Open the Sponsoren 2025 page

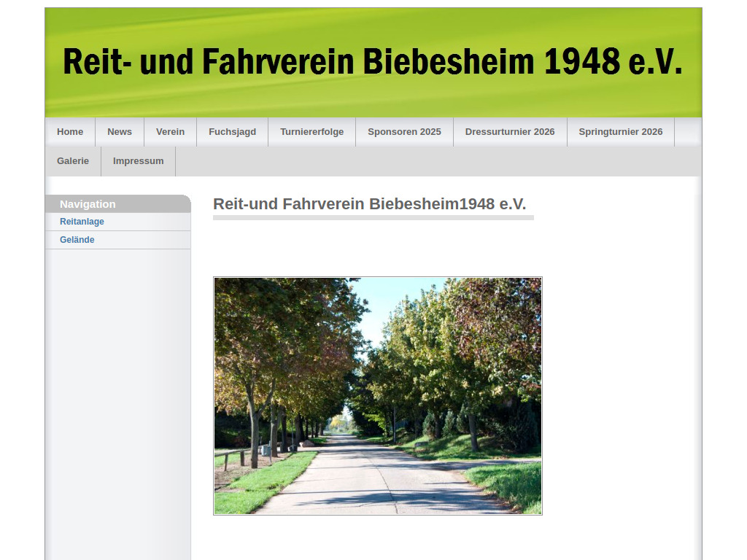click(404, 131)
